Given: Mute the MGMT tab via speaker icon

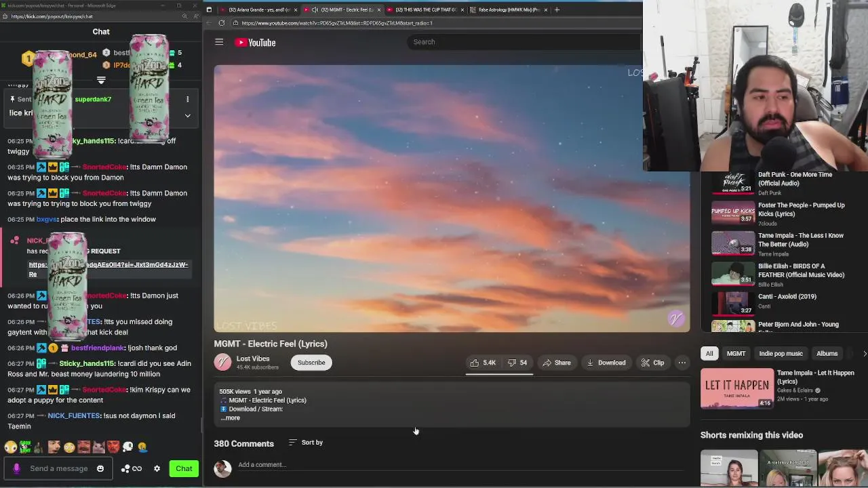Looking at the screenshot, I should coord(315,9).
